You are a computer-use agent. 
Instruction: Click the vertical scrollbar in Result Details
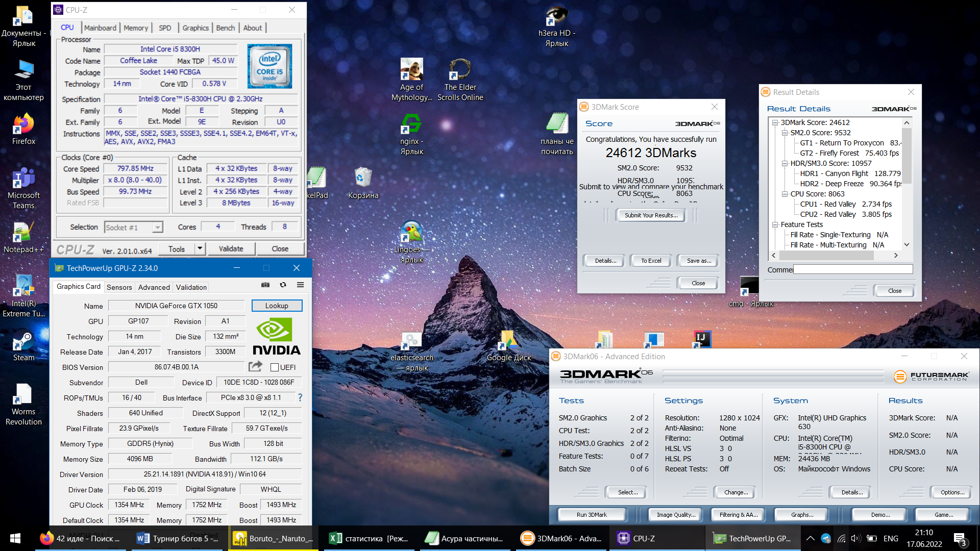point(906,184)
